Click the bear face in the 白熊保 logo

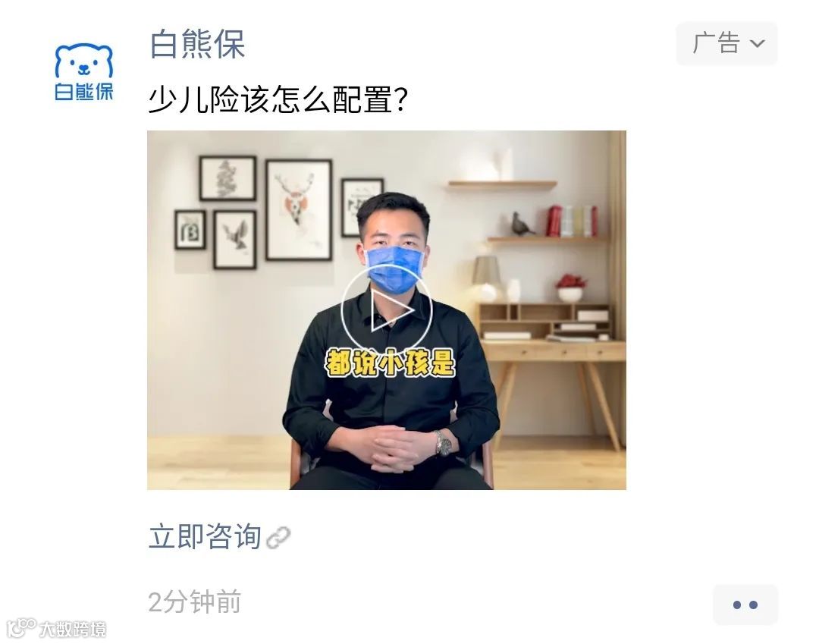pos(84,61)
